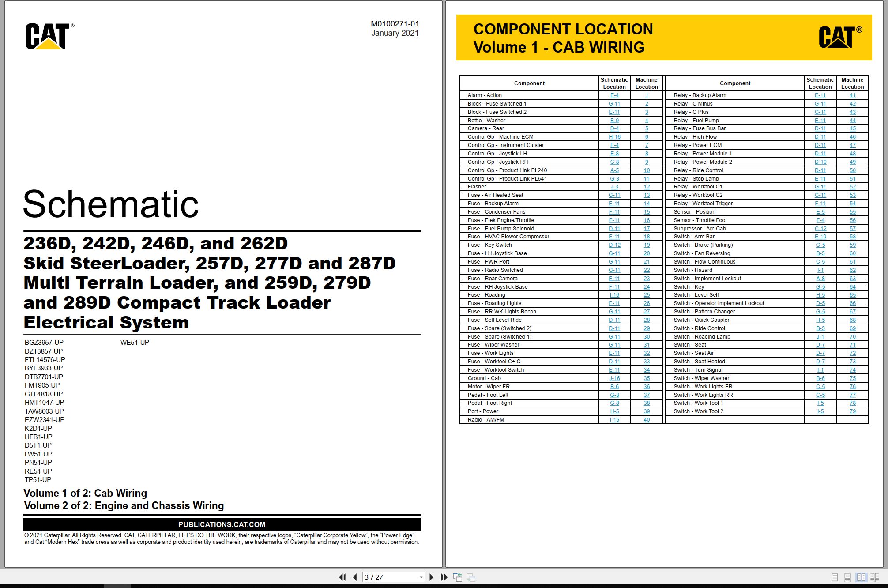The image size is (888, 588).
Task: Click the grayed-out next view icon
Action: pyautogui.click(x=471, y=577)
